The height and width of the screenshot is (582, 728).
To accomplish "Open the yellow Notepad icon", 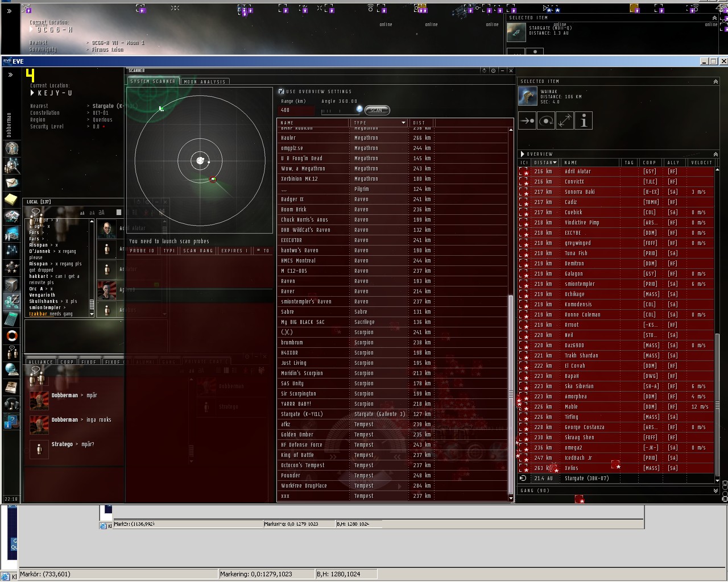I will tap(12, 199).
